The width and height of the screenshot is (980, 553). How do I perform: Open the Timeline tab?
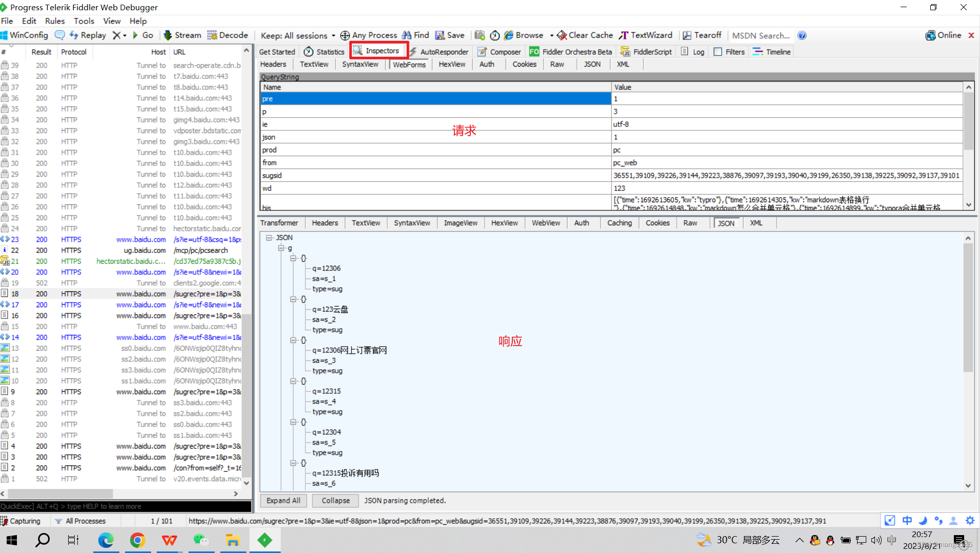pyautogui.click(x=772, y=52)
